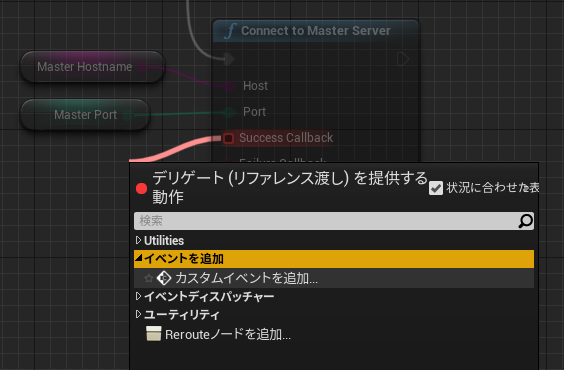Image resolution: width=564 pixels, height=370 pixels.
Task: Click the Reroute node icon
Action: coord(154,334)
